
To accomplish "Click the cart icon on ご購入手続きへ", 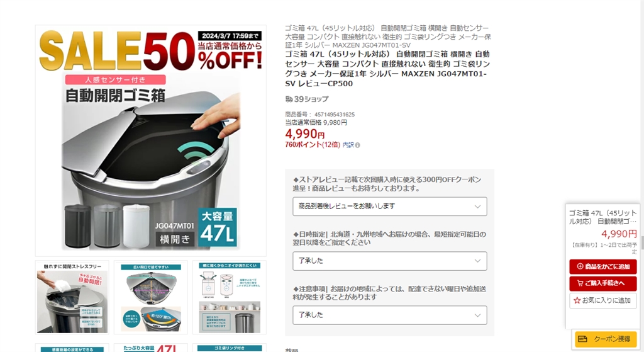I will click(580, 283).
